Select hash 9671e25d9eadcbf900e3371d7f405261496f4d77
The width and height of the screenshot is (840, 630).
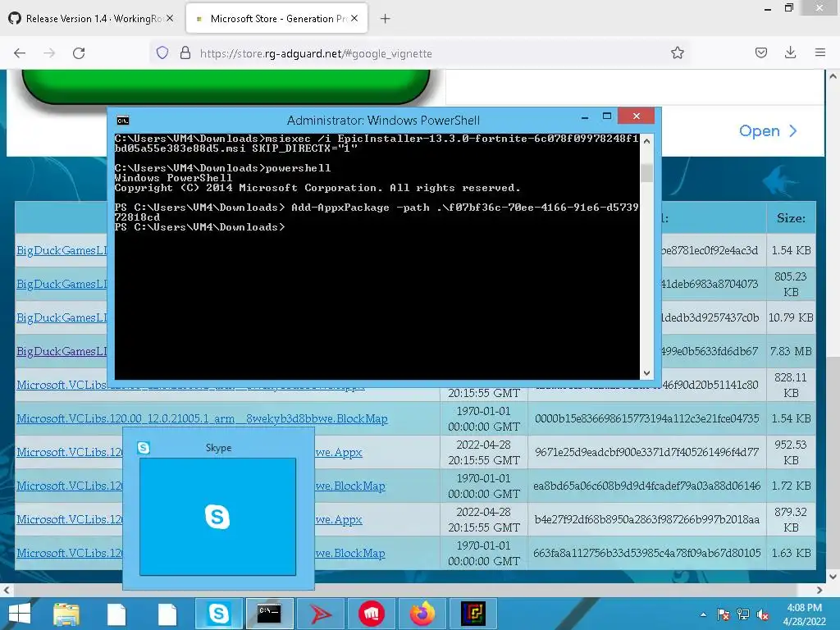646,452
